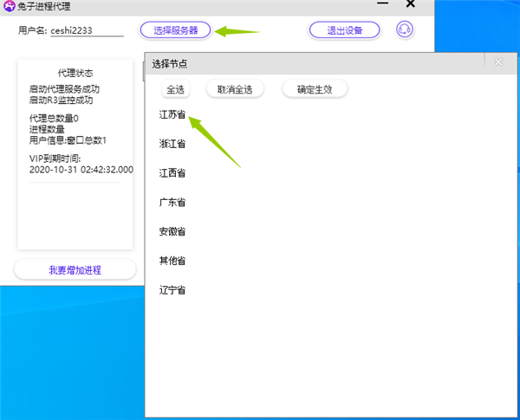
Task: Click the customer service headset icon
Action: pos(404,30)
